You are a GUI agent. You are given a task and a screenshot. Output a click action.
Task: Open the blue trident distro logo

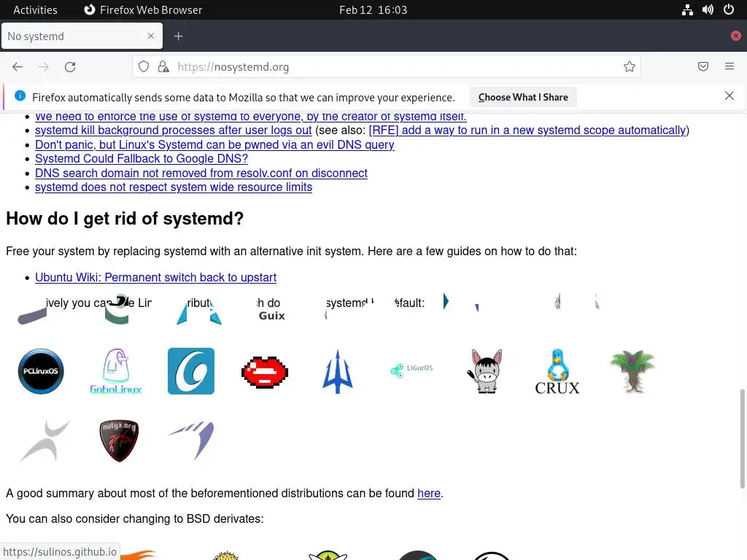[338, 371]
